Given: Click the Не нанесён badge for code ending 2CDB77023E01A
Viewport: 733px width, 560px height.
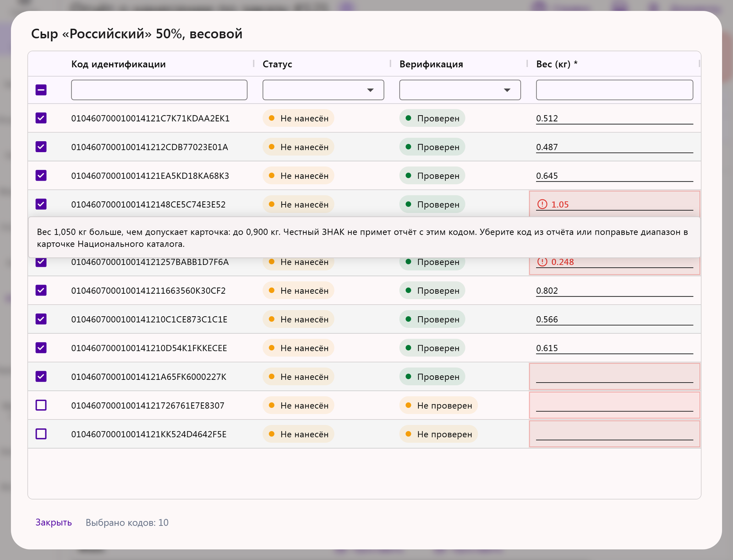Looking at the screenshot, I should click(x=298, y=147).
